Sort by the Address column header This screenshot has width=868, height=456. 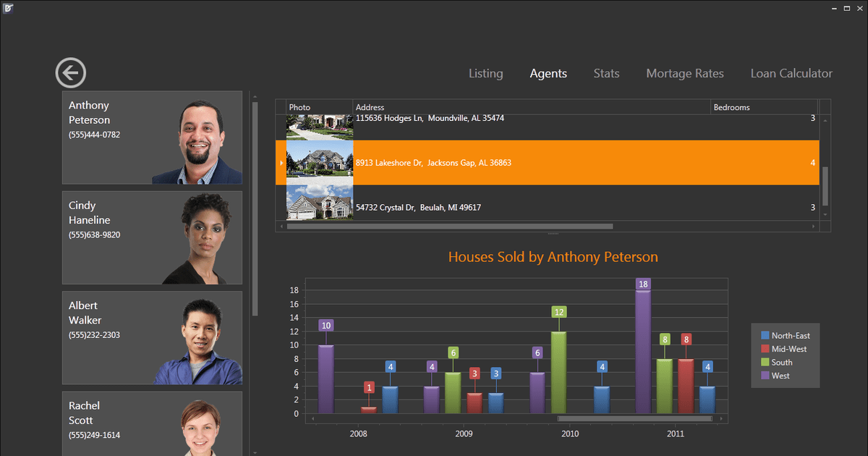(x=532, y=107)
